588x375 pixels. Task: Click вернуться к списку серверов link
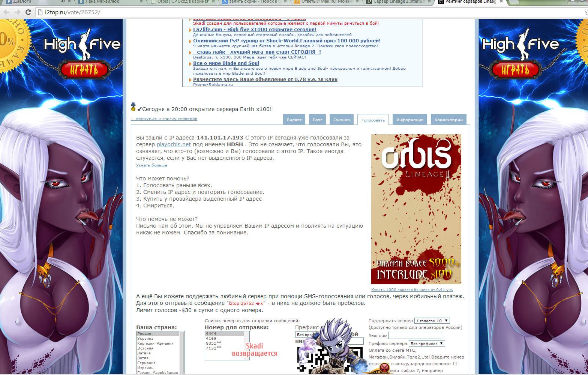pos(164,118)
